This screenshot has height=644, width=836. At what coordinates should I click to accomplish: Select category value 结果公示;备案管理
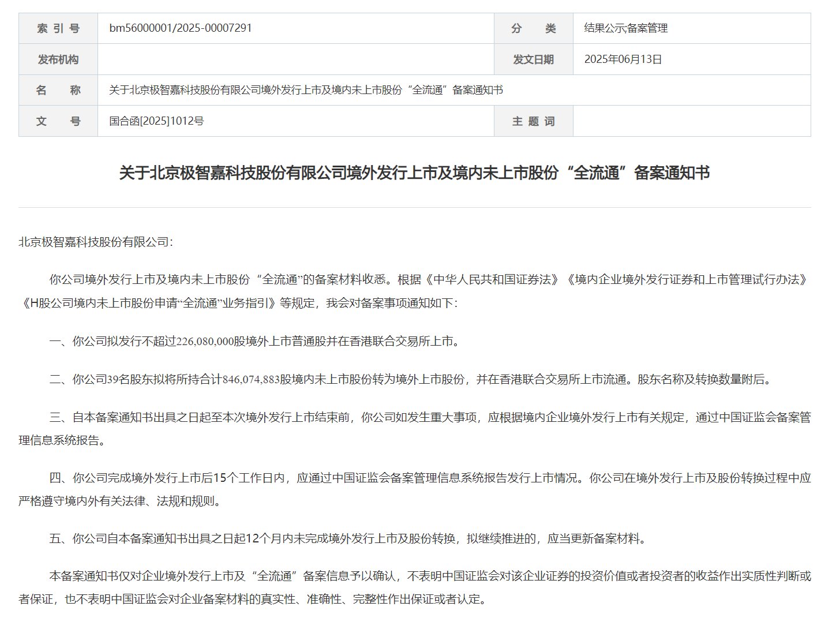click(x=626, y=28)
